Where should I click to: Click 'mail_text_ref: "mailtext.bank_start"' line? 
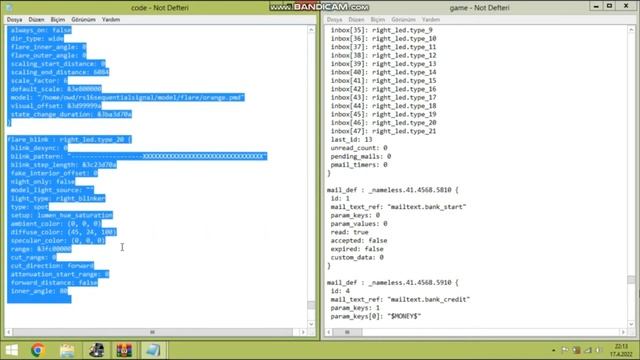[x=398, y=207]
